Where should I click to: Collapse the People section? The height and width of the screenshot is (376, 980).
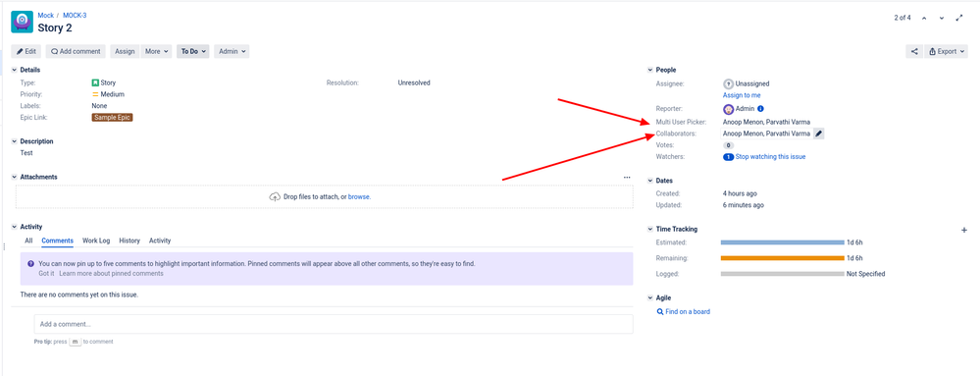pos(650,70)
